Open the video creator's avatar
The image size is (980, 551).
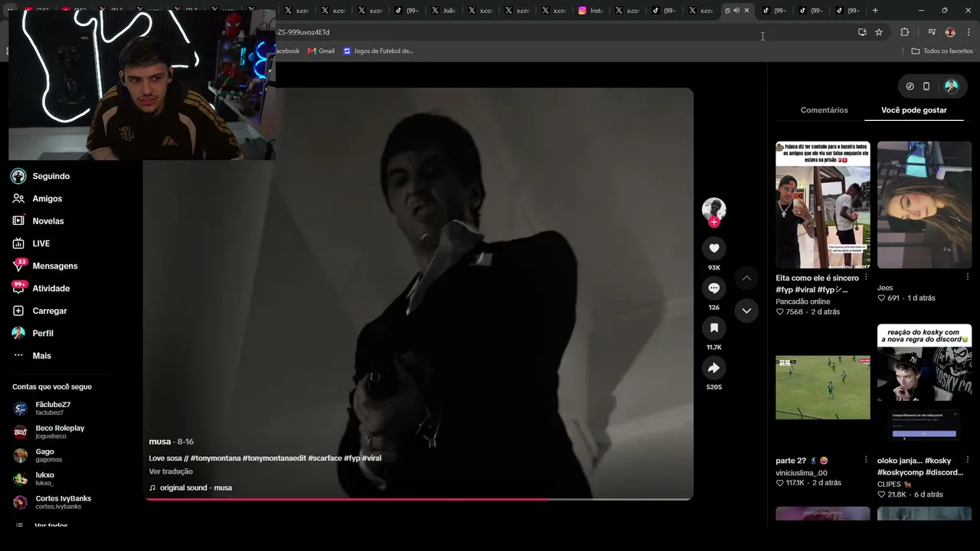[x=714, y=209]
